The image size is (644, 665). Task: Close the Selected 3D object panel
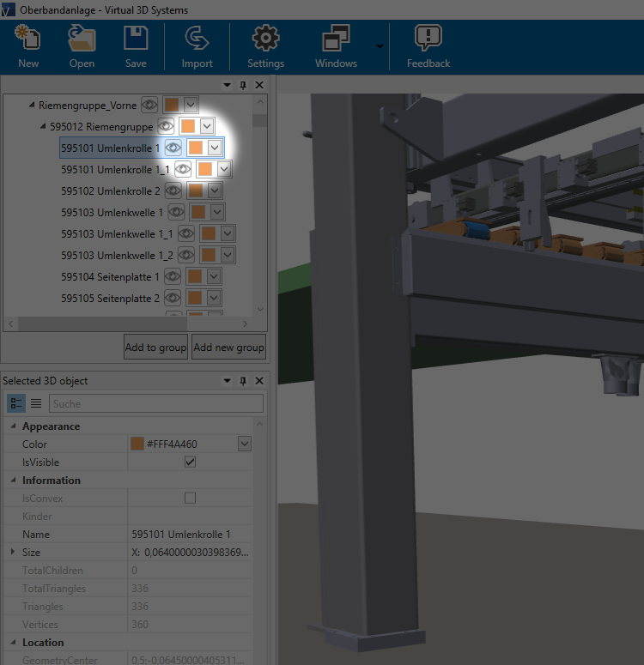pos(259,381)
